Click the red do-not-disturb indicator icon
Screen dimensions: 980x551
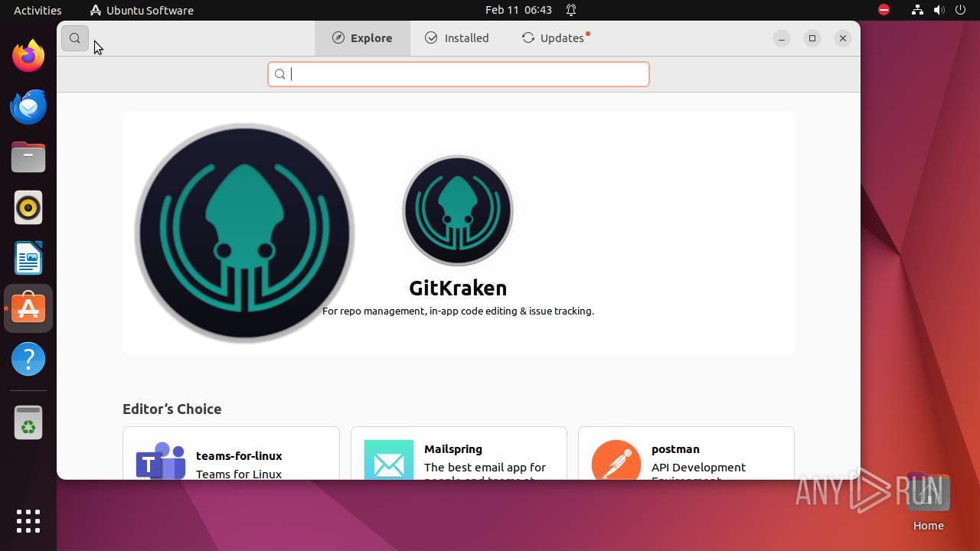tap(884, 10)
